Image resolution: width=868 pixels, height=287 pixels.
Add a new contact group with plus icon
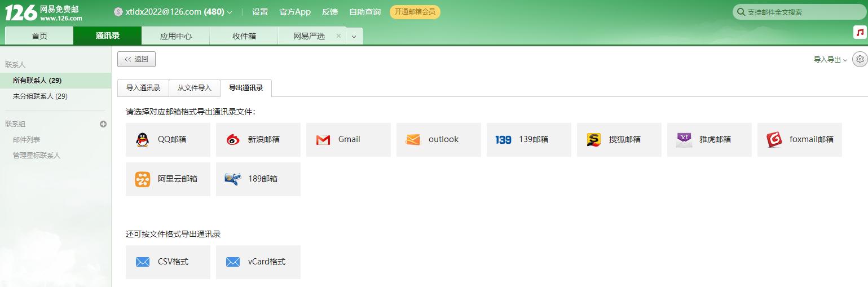pos(103,124)
